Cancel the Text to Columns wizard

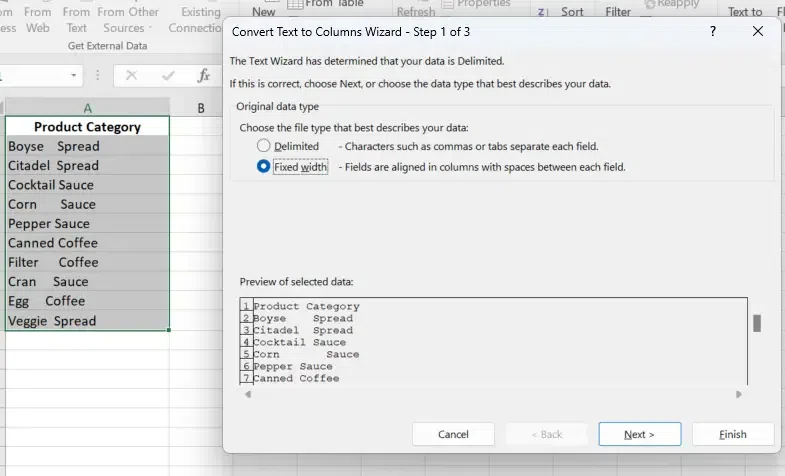click(453, 434)
